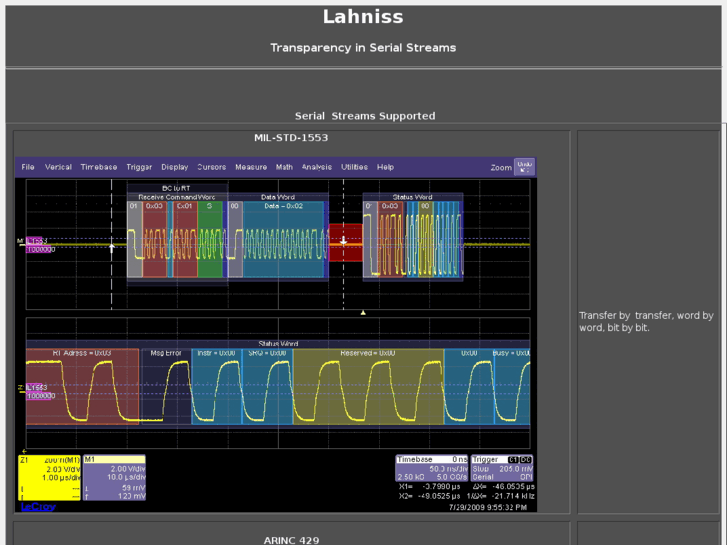Viewport: 727px width, 545px height.
Task: Click the MIL-STD-1553 section title
Action: [291, 138]
